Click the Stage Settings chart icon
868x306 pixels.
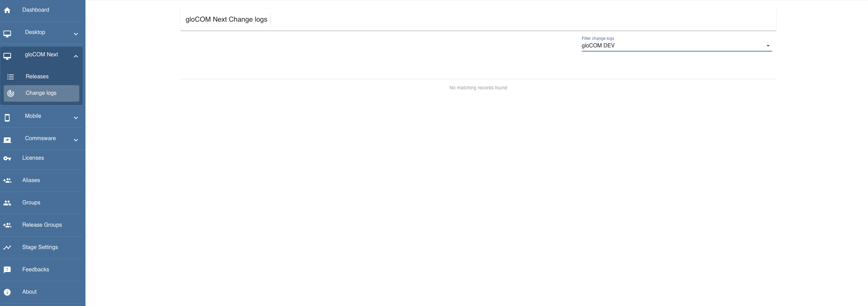[7, 247]
